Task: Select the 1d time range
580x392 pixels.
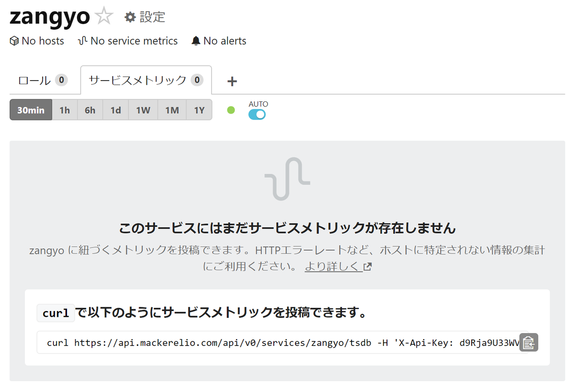Action: [x=116, y=110]
